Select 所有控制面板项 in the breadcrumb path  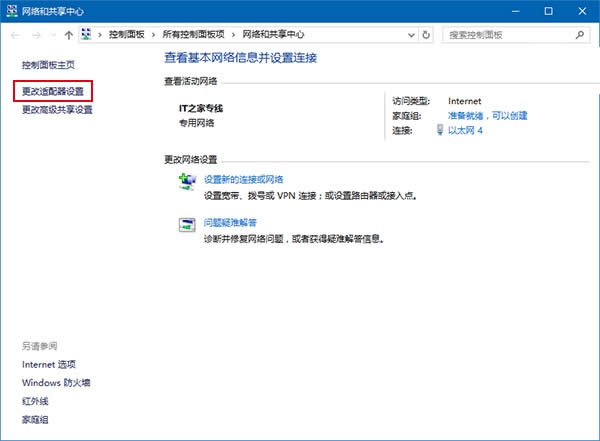click(192, 35)
